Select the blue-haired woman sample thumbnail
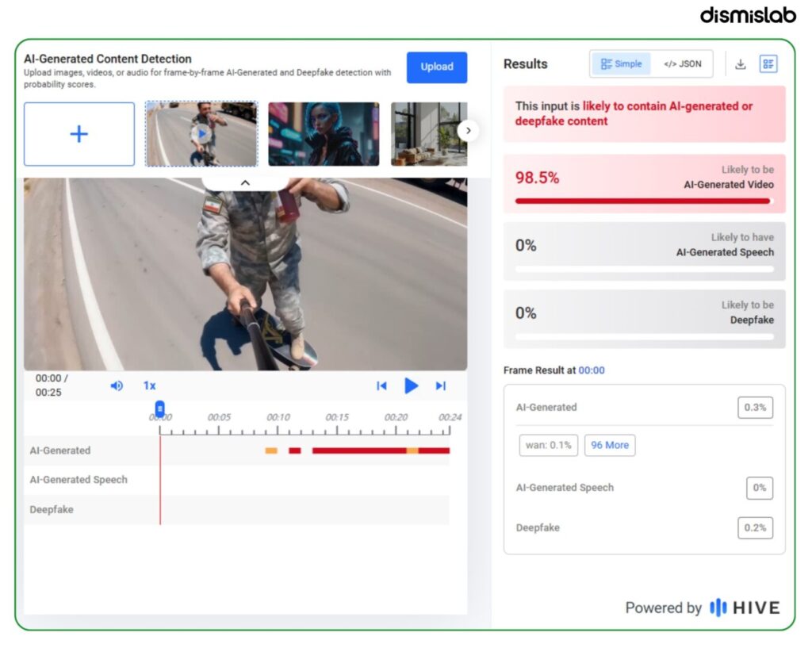Image resolution: width=812 pixels, height=648 pixels. coord(324,133)
